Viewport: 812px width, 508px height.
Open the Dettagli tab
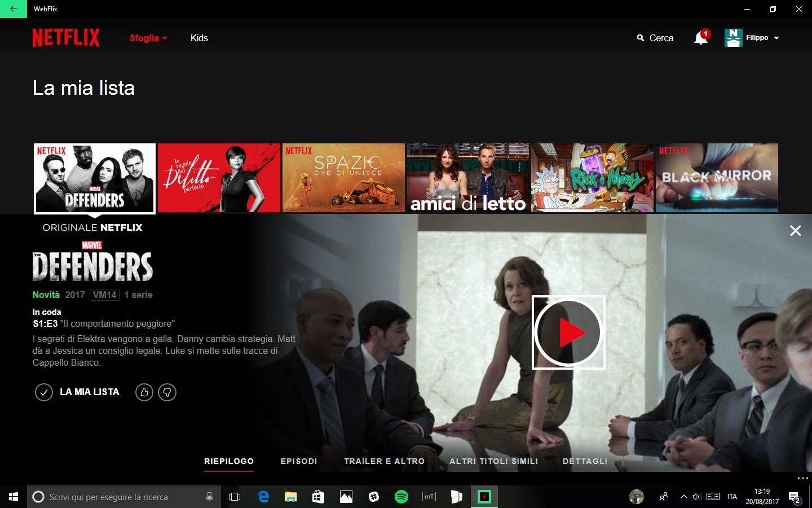tap(585, 461)
